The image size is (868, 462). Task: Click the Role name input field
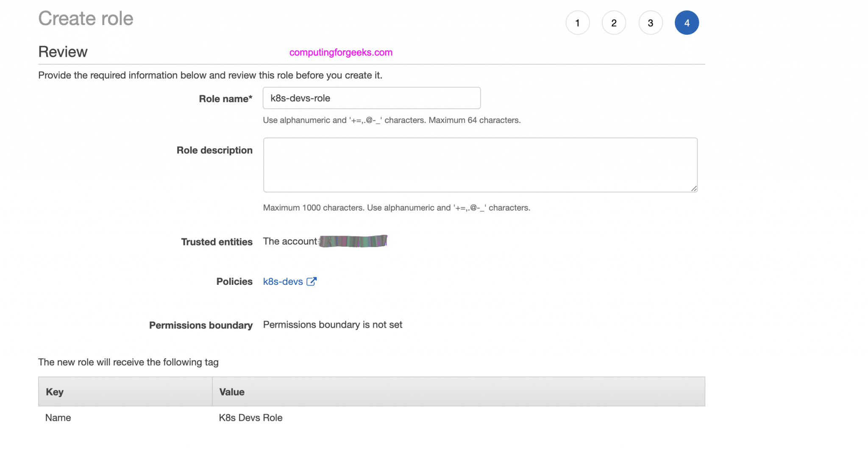tap(371, 98)
